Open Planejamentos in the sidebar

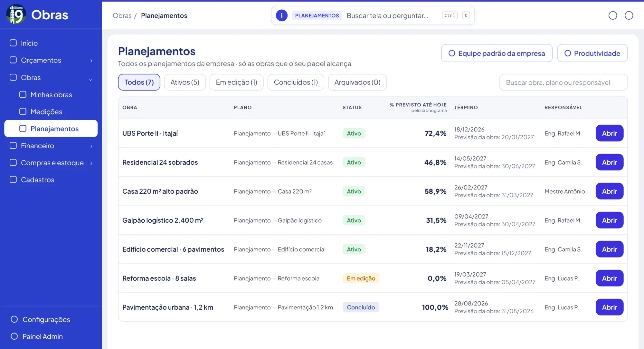click(51, 128)
